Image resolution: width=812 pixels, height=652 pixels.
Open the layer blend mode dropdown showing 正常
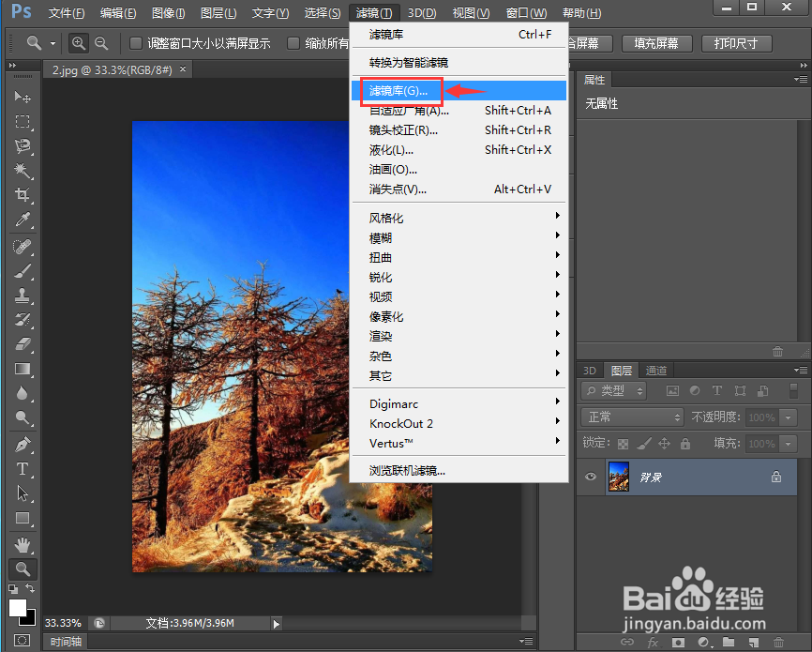point(631,417)
